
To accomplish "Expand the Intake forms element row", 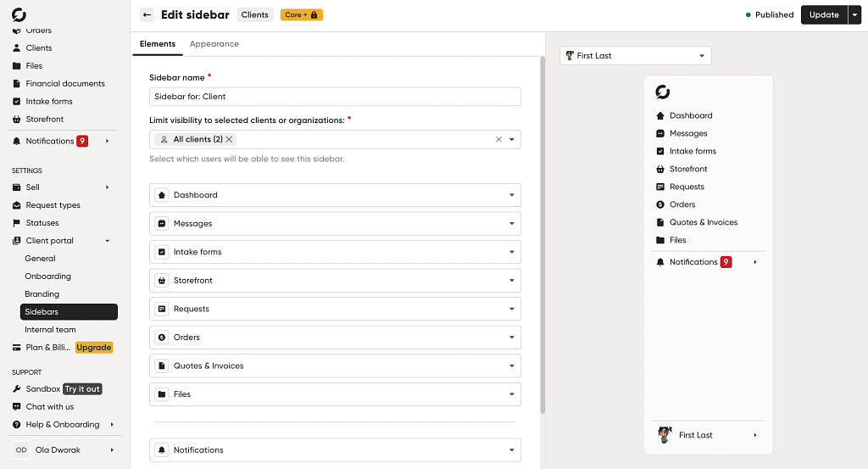I will pos(511,252).
